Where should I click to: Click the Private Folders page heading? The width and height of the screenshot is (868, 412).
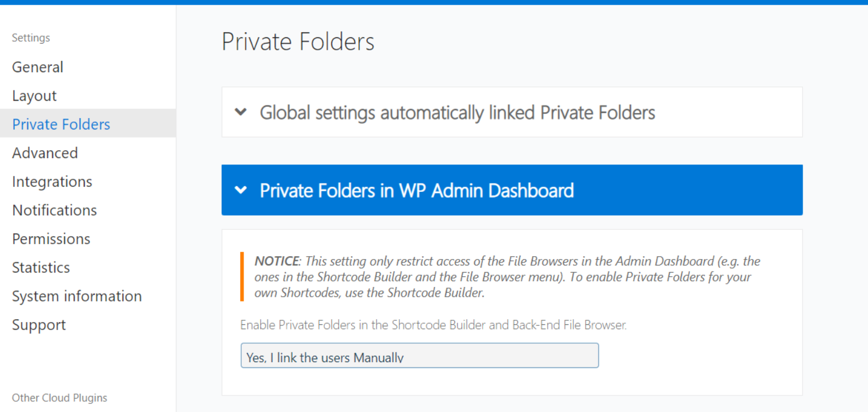coord(298,42)
